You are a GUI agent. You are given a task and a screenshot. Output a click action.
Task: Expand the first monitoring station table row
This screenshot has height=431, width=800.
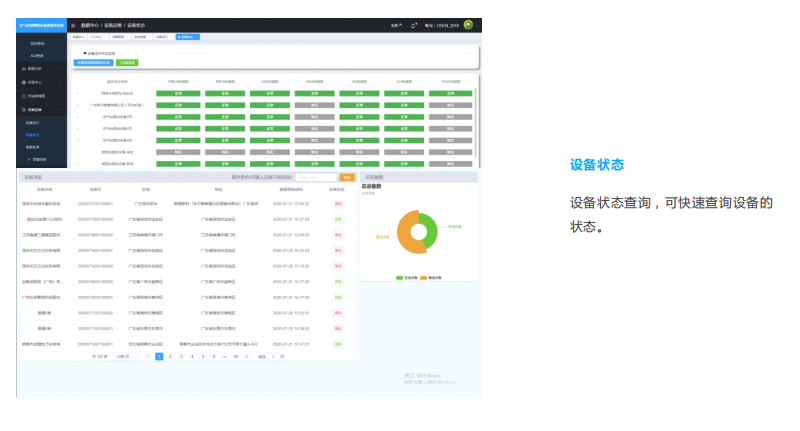[x=79, y=93]
